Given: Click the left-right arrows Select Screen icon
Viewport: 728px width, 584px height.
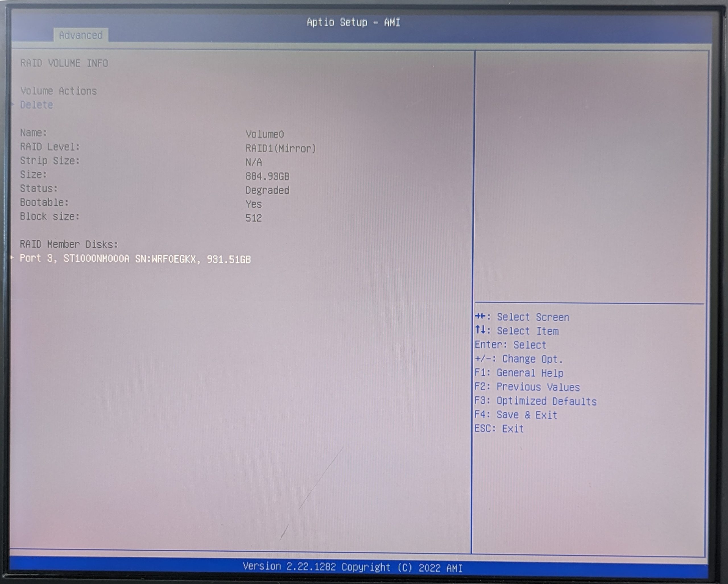Looking at the screenshot, I should [x=480, y=316].
